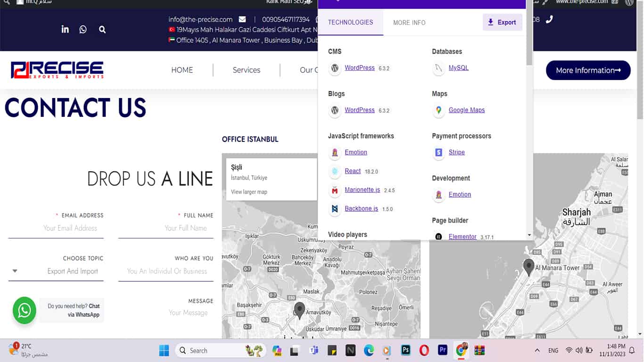
Task: Open the Google Maps link
Action: click(467, 110)
